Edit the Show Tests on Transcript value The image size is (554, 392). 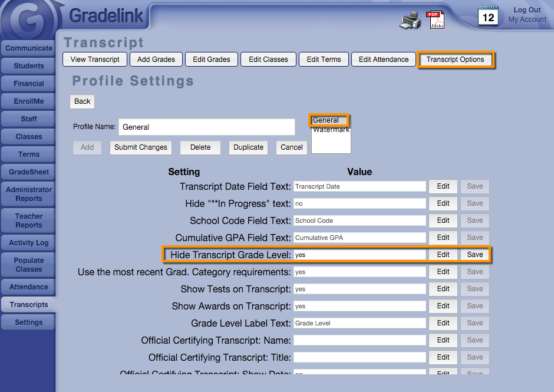tap(443, 289)
